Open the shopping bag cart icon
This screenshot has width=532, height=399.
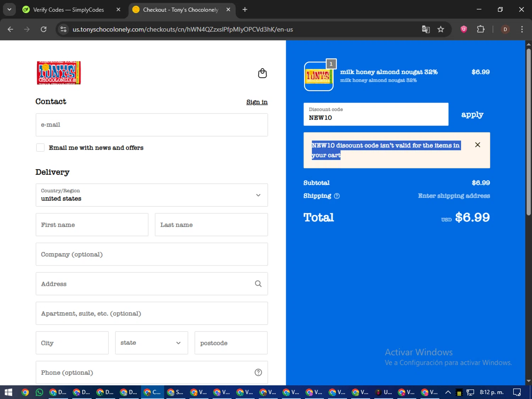262,73
